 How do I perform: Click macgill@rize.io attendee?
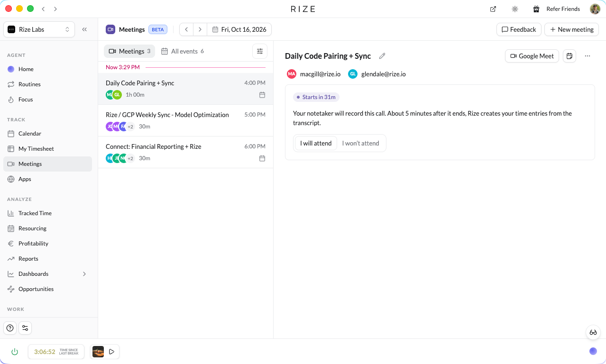click(314, 74)
